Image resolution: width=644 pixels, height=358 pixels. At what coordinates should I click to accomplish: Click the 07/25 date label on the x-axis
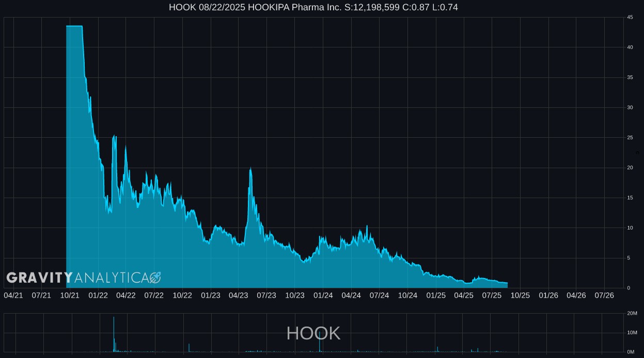coord(492,295)
